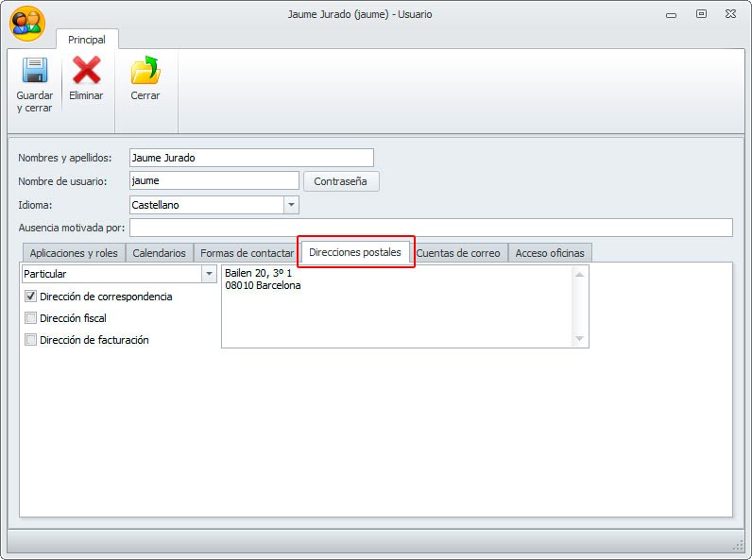The height and width of the screenshot is (560, 752).
Task: Click the address box scroll down arrow
Action: click(x=579, y=338)
